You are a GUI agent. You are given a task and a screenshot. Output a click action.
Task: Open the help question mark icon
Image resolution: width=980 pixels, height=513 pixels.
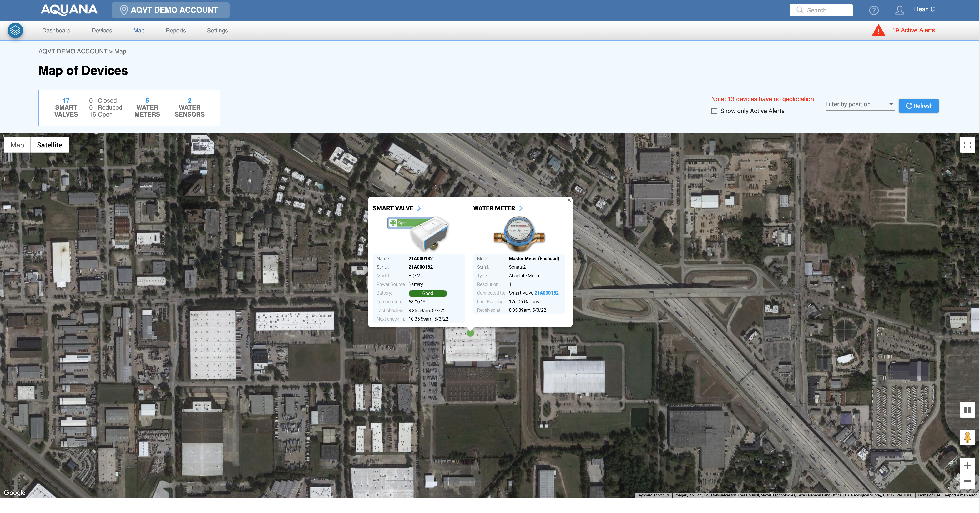[x=873, y=10]
